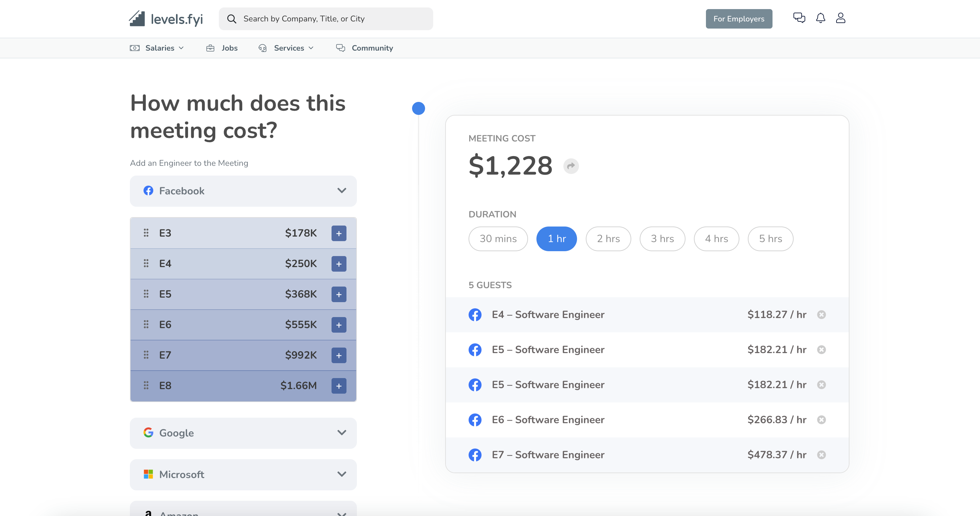Share the meeting cost via arrow icon

pyautogui.click(x=571, y=166)
